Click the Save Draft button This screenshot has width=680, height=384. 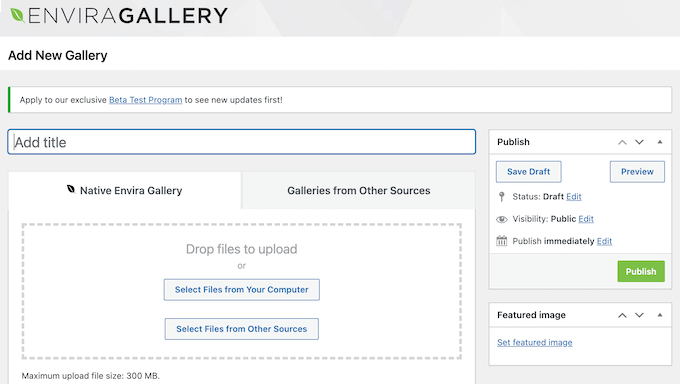tap(529, 172)
